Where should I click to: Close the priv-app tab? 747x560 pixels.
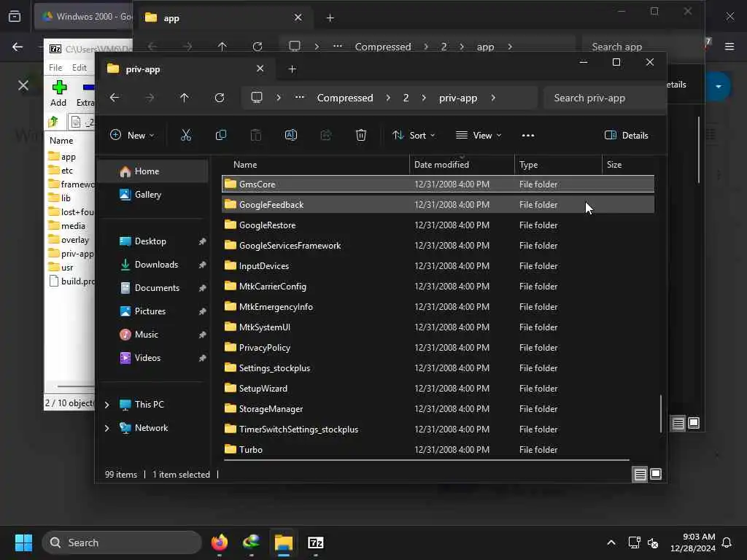[260, 69]
